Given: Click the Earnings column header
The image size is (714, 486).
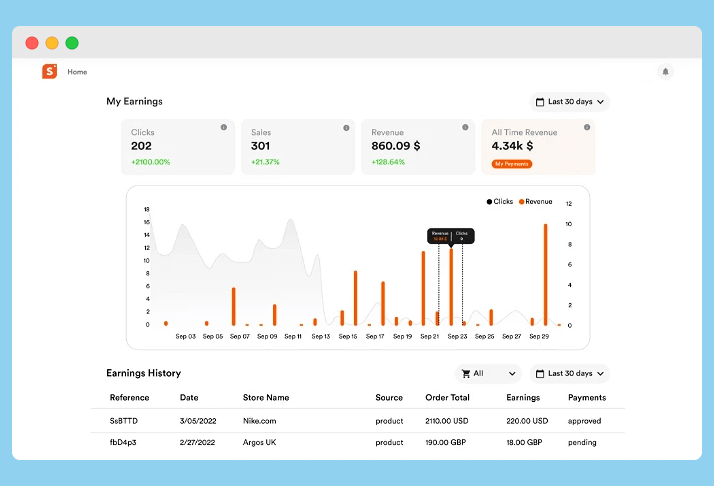Looking at the screenshot, I should [523, 398].
